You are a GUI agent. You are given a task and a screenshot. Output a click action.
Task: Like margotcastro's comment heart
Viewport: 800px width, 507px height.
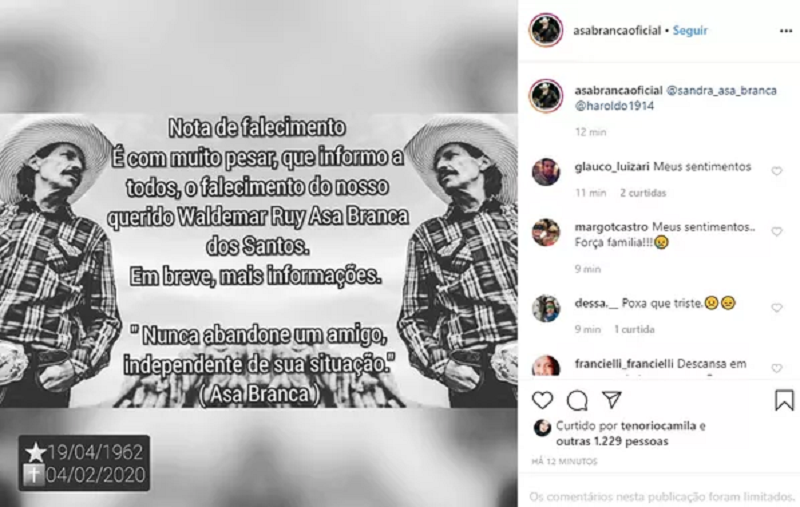tap(777, 232)
